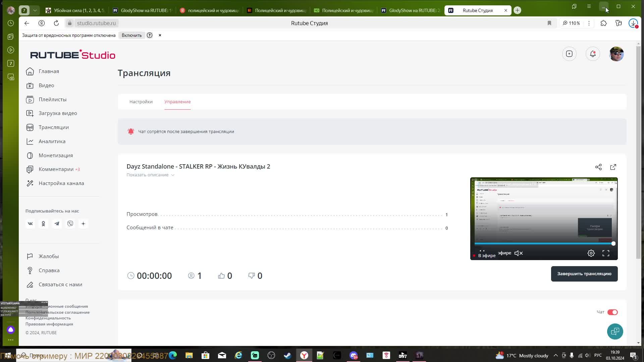The height and width of the screenshot is (362, 644).
Task: Switch to Убойная сила browser tab
Action: tap(75, 10)
